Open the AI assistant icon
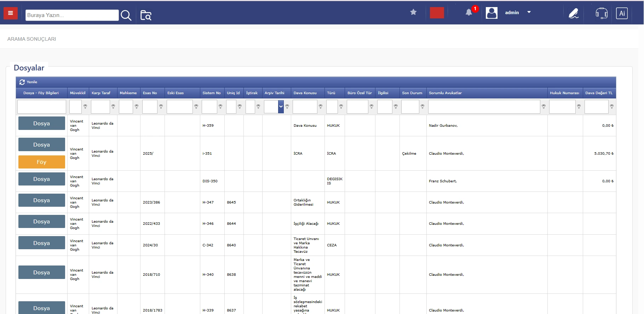 pyautogui.click(x=622, y=13)
